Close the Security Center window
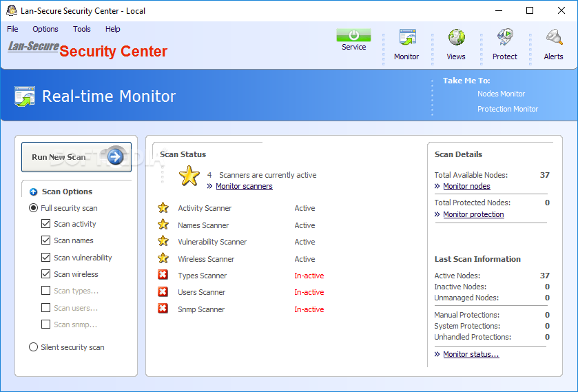 tap(561, 11)
